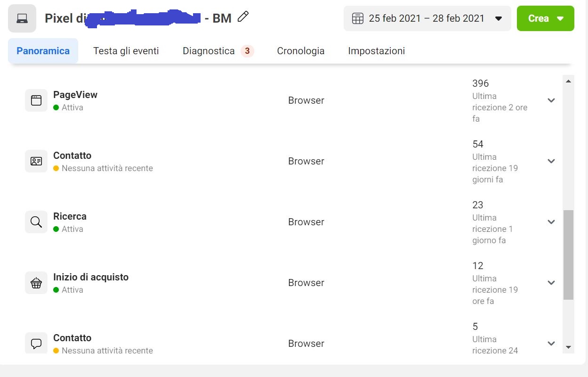Open the date range dropdown 25–28 feb 2021
The height and width of the screenshot is (377, 588).
[427, 18]
